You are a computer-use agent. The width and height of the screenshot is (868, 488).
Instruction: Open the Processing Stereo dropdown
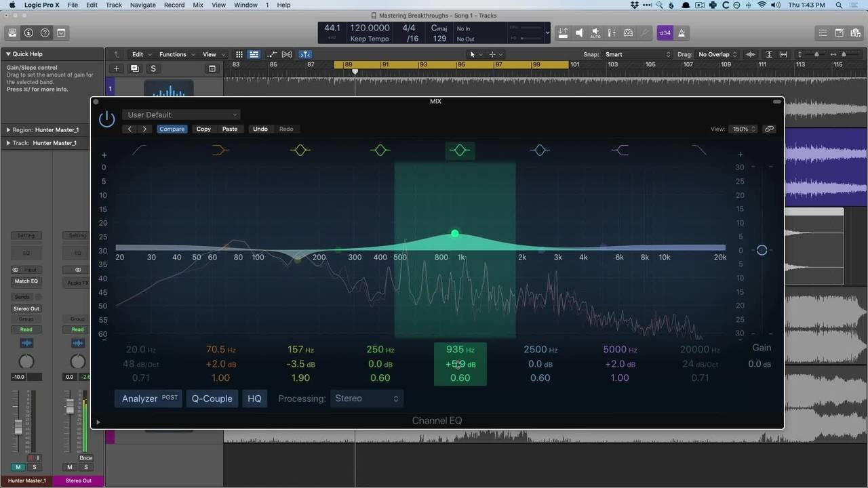tap(367, 399)
